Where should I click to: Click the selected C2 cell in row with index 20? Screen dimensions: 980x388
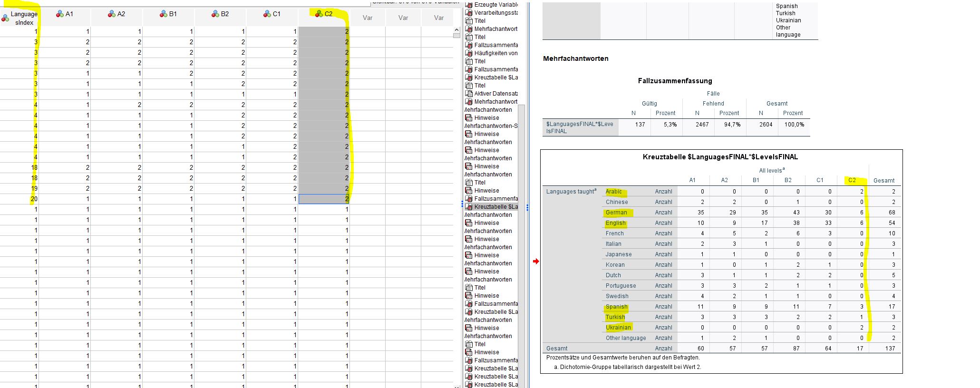coord(324,199)
